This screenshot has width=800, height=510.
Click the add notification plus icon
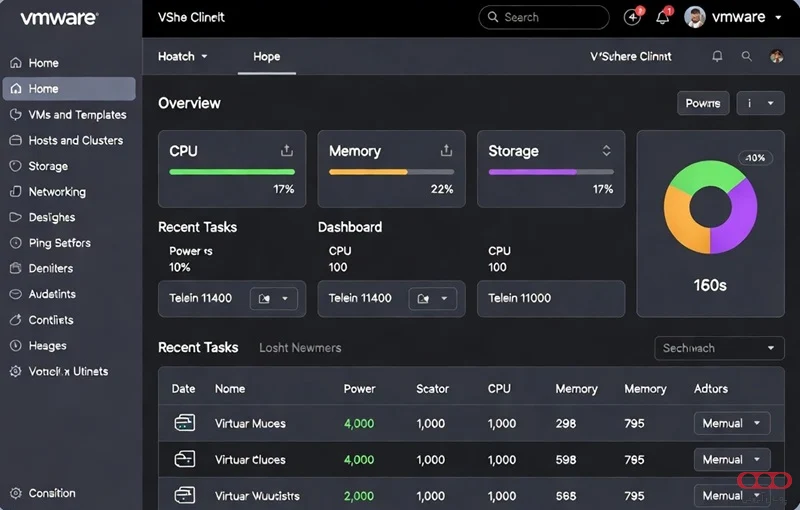coord(632,17)
